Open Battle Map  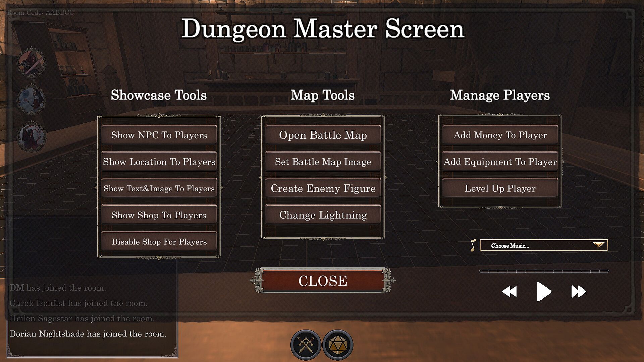pos(323,135)
